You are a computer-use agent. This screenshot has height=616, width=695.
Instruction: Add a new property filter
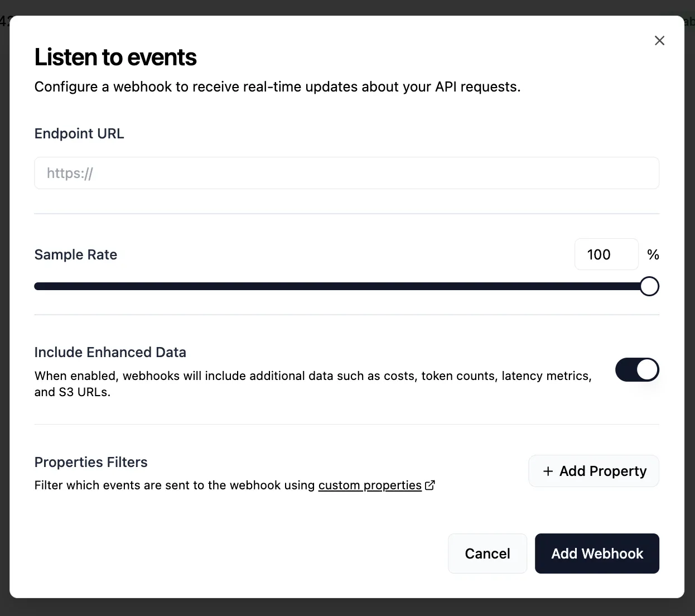coord(593,471)
